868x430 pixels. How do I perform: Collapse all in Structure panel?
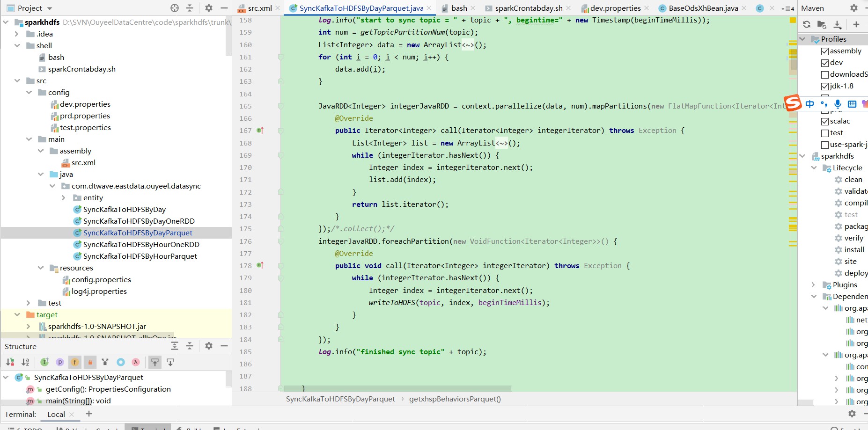pos(190,346)
